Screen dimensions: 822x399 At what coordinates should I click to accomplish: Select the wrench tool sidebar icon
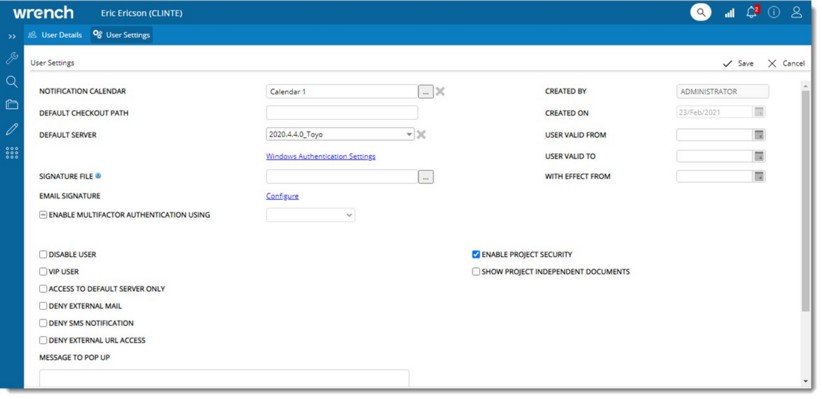[x=12, y=58]
